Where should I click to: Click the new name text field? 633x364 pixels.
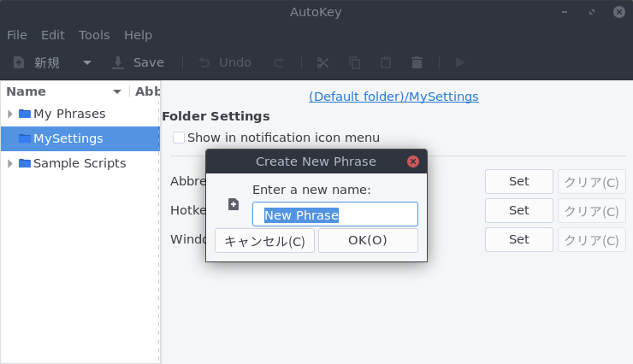[335, 214]
